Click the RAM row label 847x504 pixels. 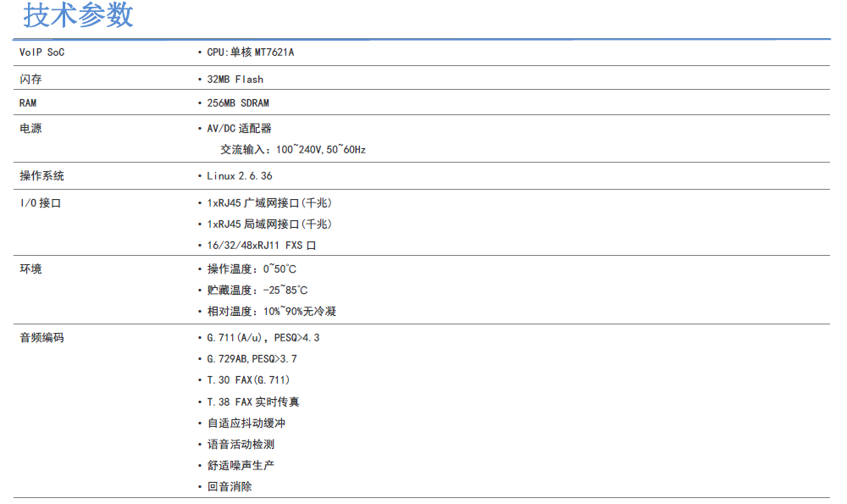[29, 103]
